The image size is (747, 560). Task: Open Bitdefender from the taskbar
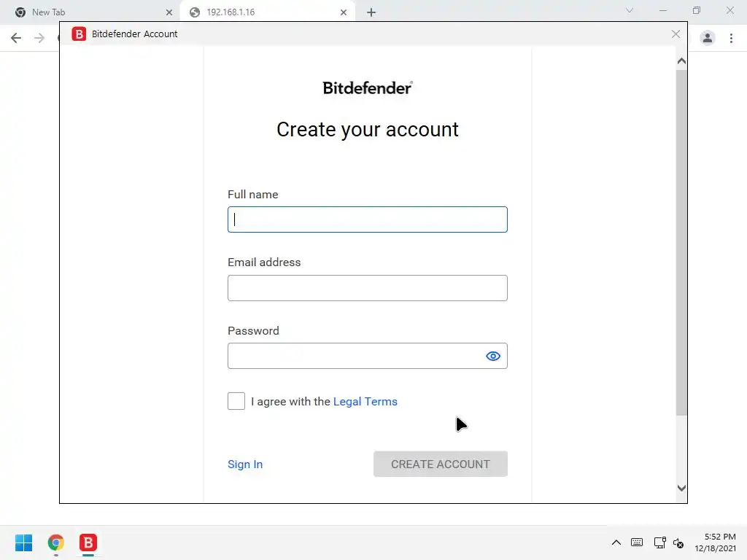point(88,542)
